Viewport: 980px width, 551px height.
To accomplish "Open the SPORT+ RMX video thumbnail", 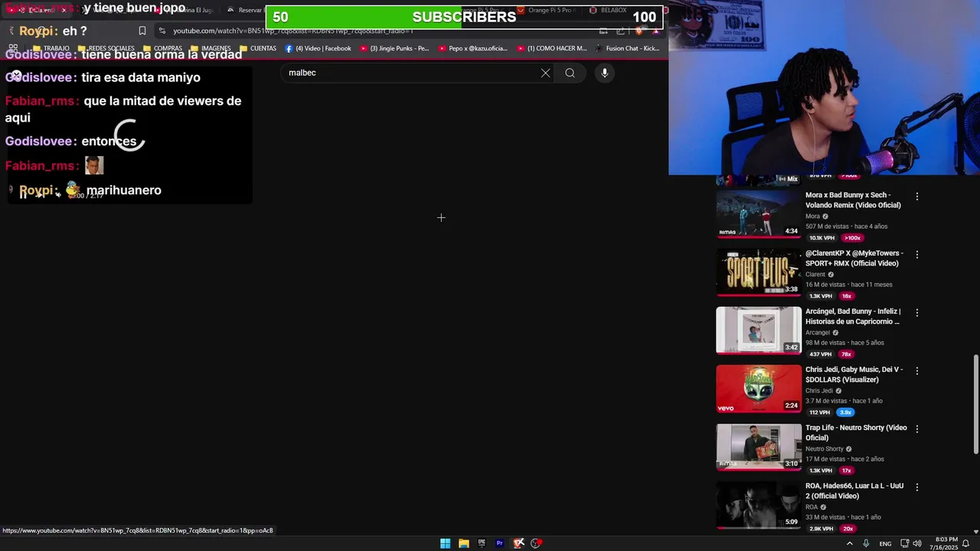I will click(x=759, y=272).
